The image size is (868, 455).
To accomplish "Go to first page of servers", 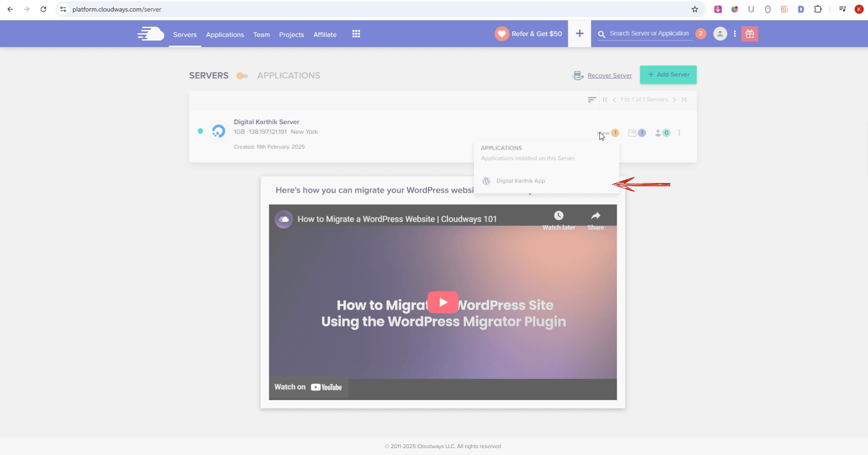I will coord(605,100).
